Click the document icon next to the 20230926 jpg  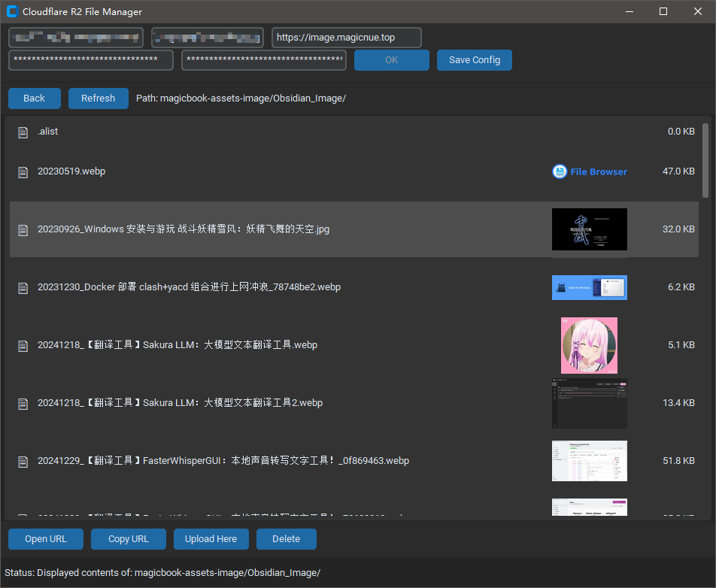tap(23, 229)
